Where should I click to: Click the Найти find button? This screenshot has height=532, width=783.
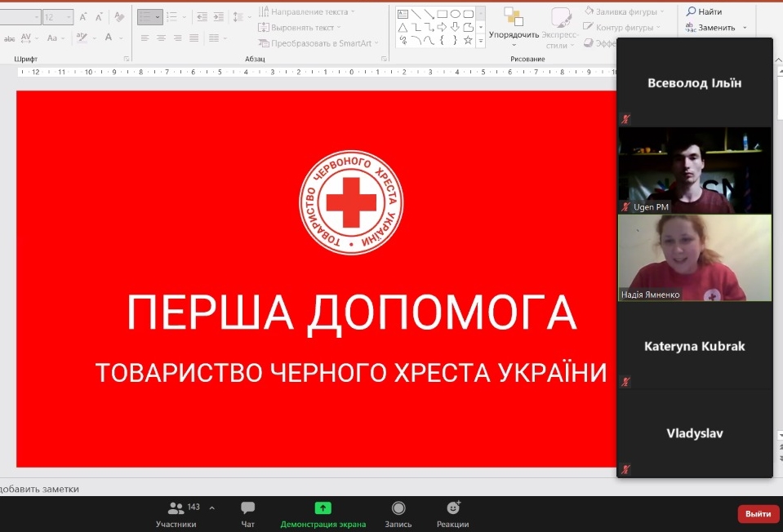704,11
